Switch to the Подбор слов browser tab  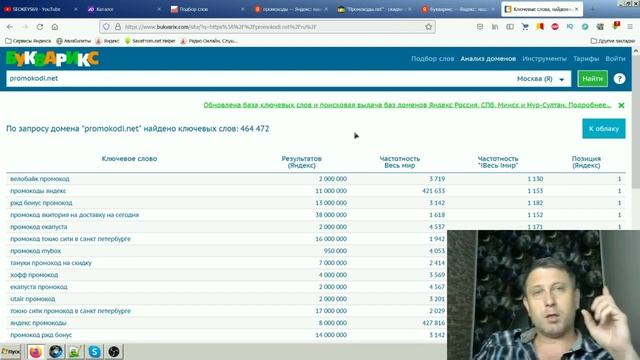206,9
